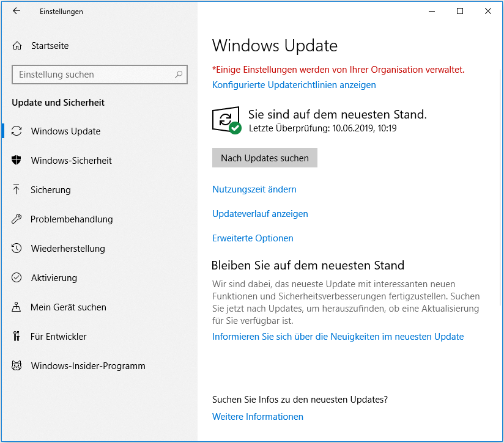
Task: Open Updateverlauf anzeigen link
Action: (x=260, y=214)
